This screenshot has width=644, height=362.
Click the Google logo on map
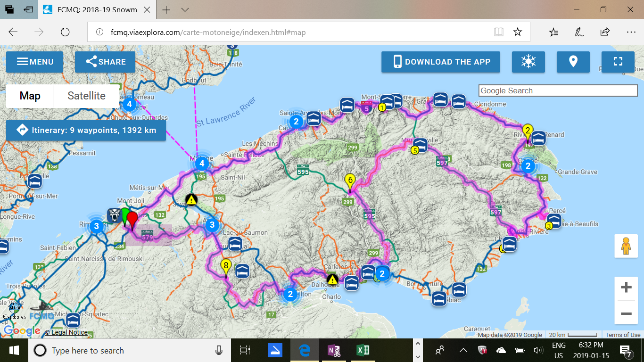[x=22, y=331]
